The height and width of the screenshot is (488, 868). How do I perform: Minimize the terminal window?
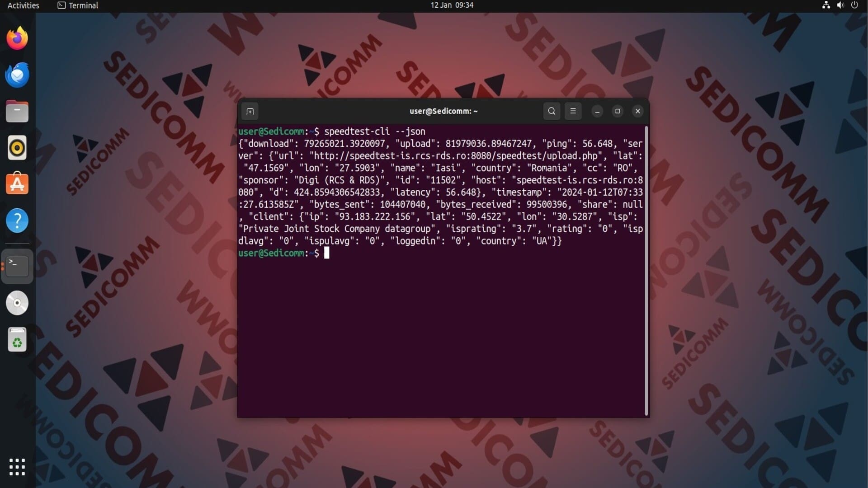[597, 111]
